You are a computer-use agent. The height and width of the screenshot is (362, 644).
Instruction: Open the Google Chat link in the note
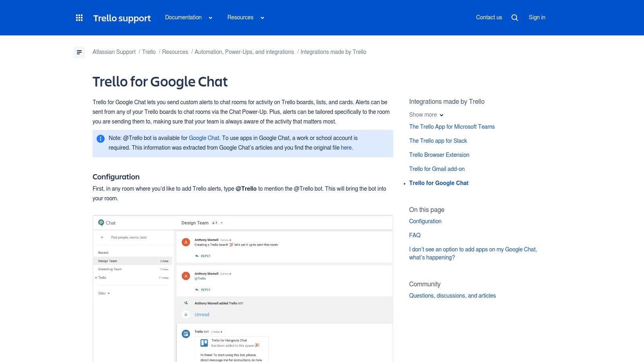pyautogui.click(x=204, y=138)
